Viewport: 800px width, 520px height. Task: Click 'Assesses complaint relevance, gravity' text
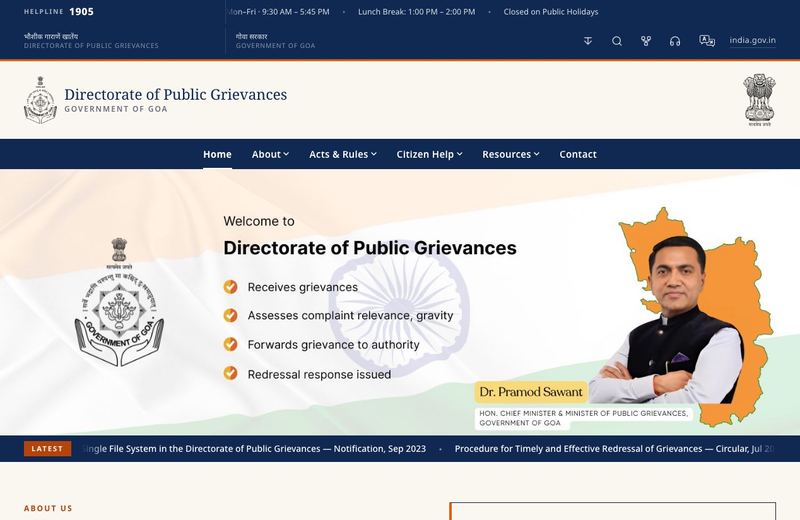point(351,315)
